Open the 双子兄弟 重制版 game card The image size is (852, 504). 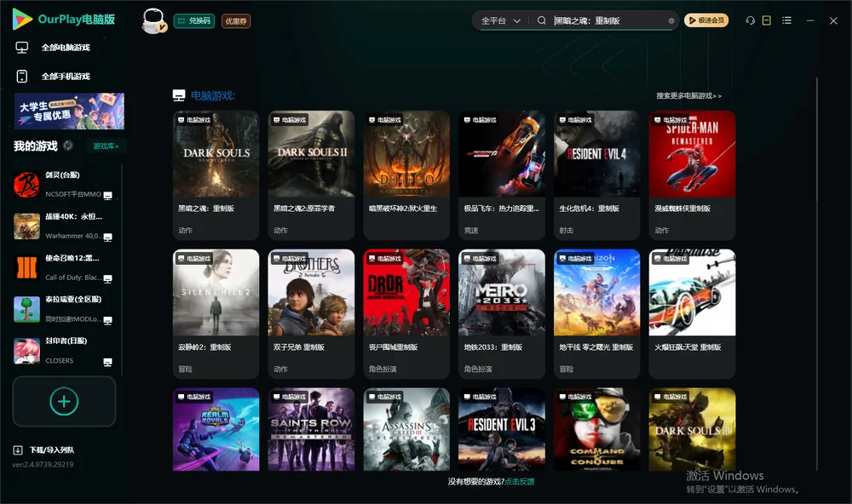[x=311, y=313]
